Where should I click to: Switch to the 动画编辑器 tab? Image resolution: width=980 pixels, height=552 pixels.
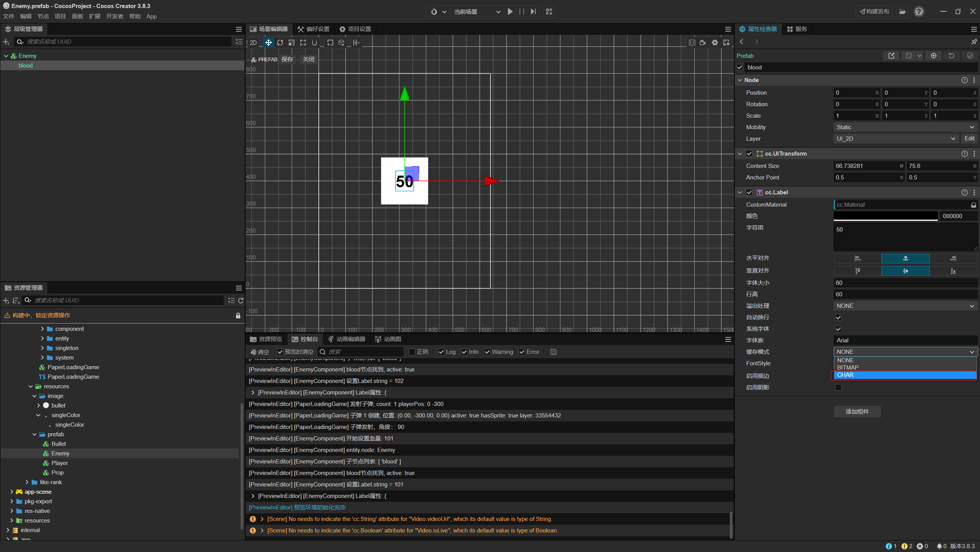(347, 339)
